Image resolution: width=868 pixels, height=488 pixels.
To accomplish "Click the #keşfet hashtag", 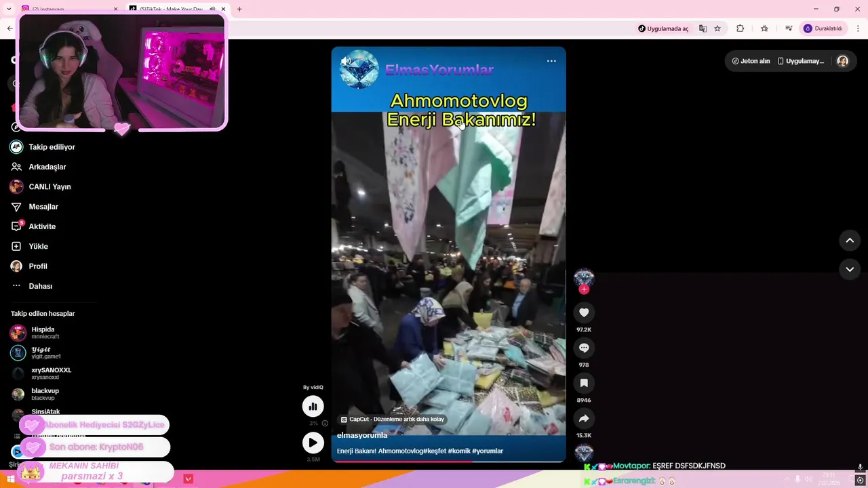I will pos(434,451).
